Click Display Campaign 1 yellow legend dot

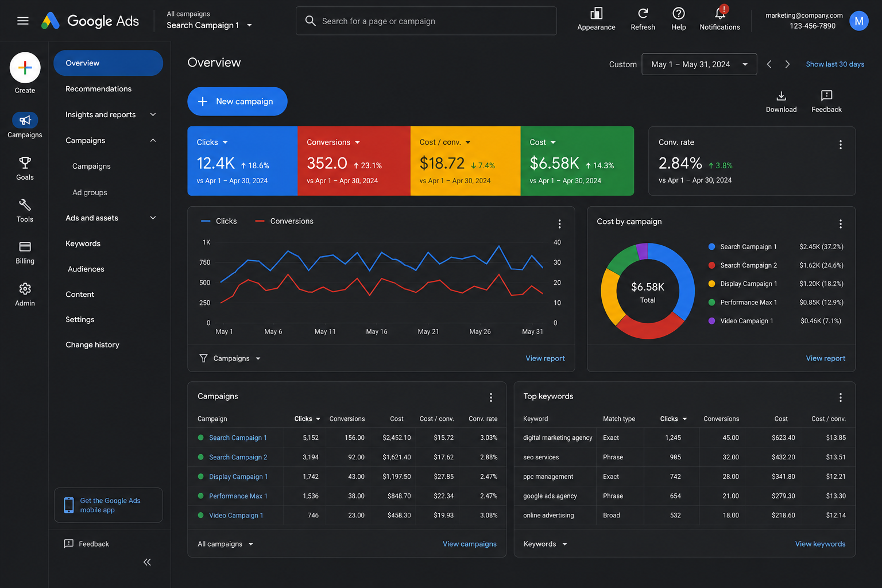click(711, 284)
